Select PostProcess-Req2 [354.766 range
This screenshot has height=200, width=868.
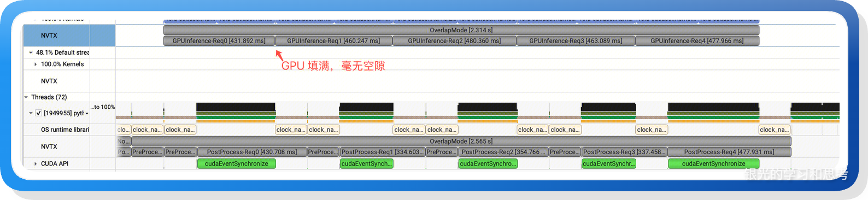point(503,152)
